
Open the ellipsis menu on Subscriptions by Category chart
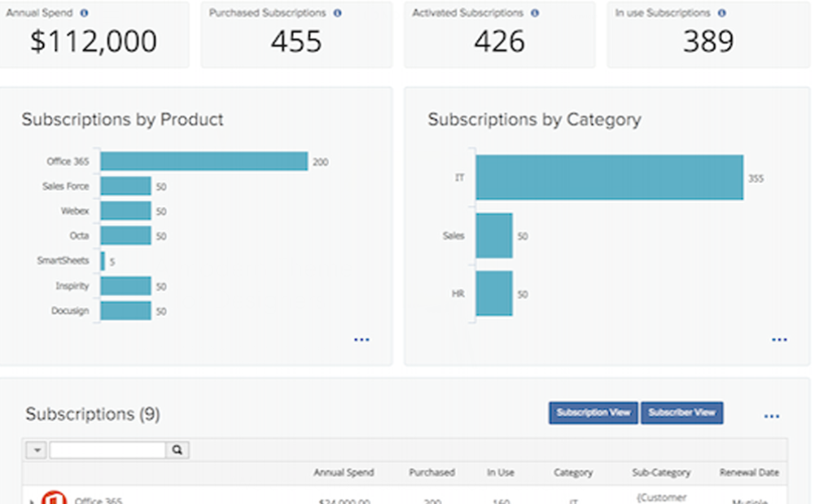(779, 340)
